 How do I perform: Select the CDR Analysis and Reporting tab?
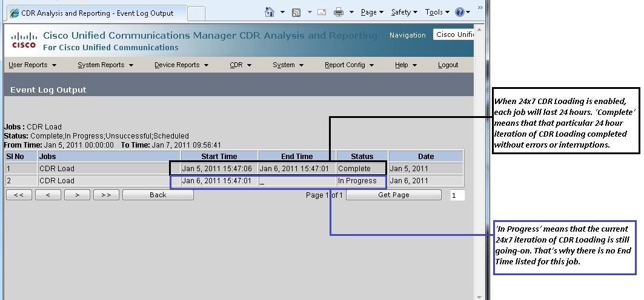tap(98, 13)
